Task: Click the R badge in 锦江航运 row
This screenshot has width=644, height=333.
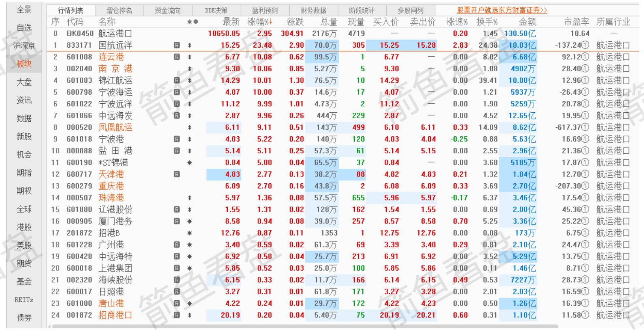Action: [177, 80]
